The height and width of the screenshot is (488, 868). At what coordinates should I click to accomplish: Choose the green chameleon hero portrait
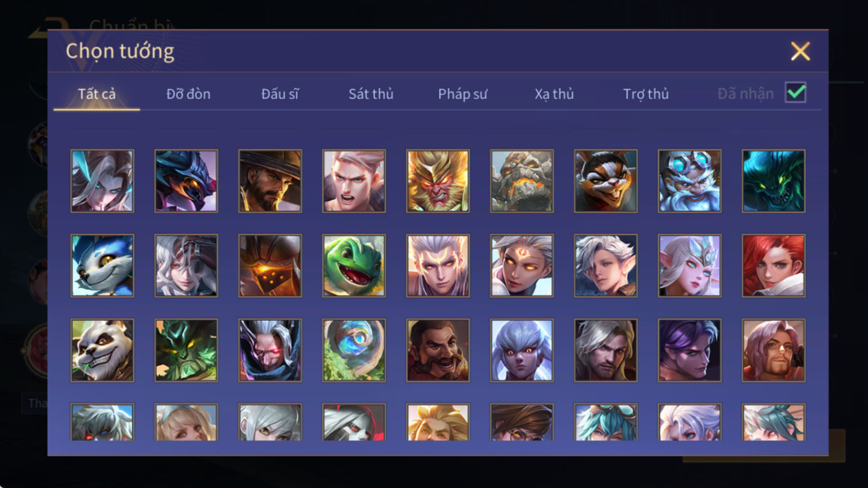click(354, 266)
